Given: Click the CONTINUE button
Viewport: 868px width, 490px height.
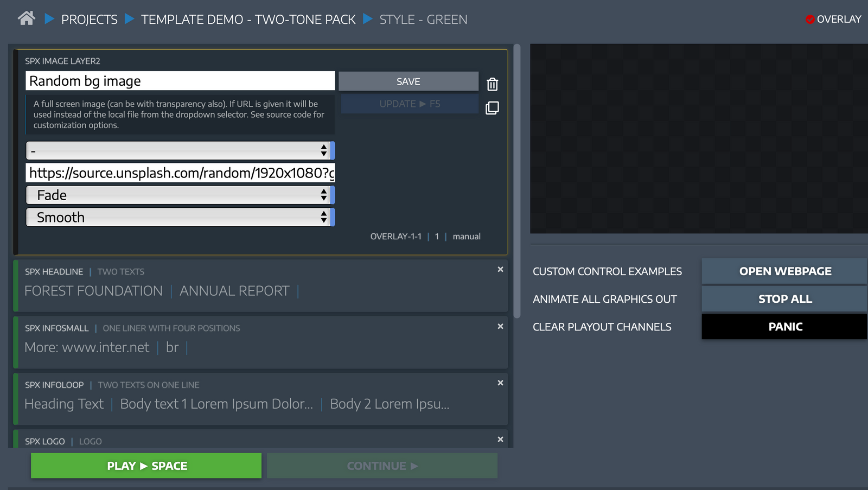Looking at the screenshot, I should click(x=382, y=466).
